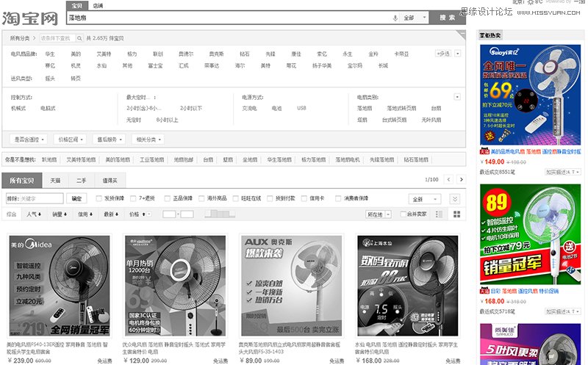Open the 所在地 location dropdown
The height and width of the screenshot is (365, 588).
click(x=379, y=214)
